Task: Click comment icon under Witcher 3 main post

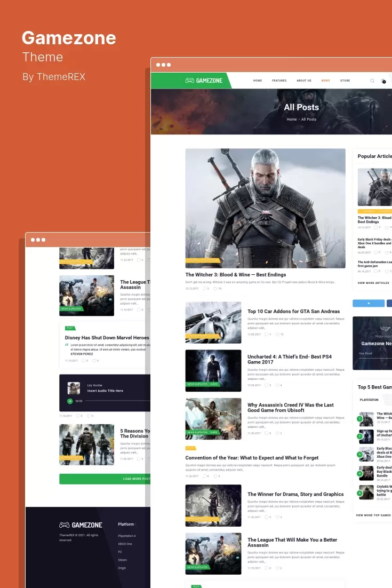Action: [x=205, y=288]
